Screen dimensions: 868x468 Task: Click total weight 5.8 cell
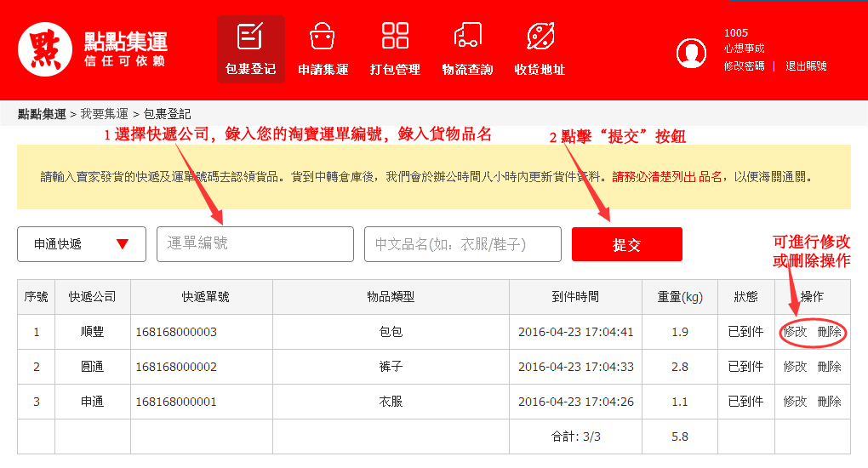pyautogui.click(x=680, y=437)
